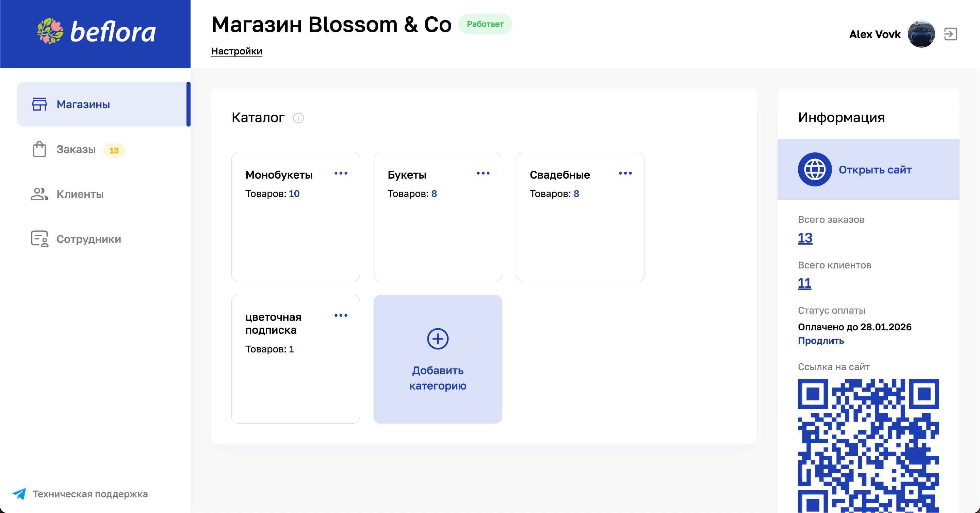The width and height of the screenshot is (980, 513).
Task: Click Продлить to extend payment
Action: tap(821, 341)
